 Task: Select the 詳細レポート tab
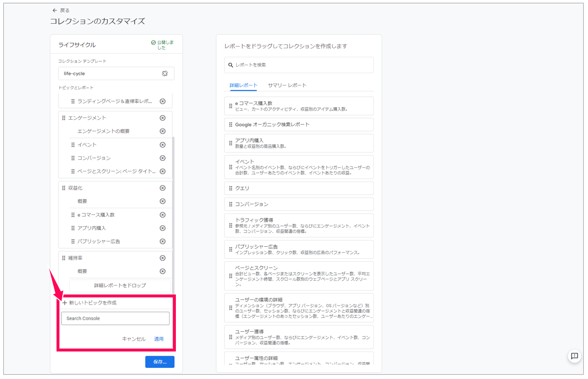point(244,85)
